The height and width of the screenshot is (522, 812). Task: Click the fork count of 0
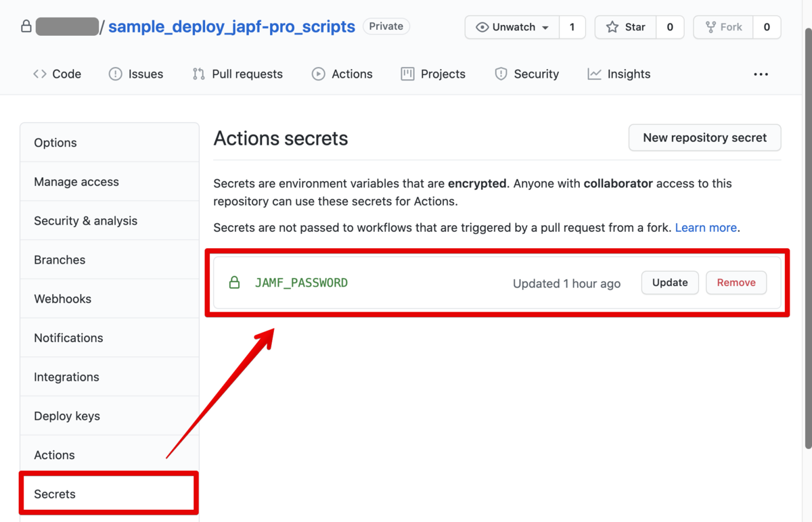(767, 27)
